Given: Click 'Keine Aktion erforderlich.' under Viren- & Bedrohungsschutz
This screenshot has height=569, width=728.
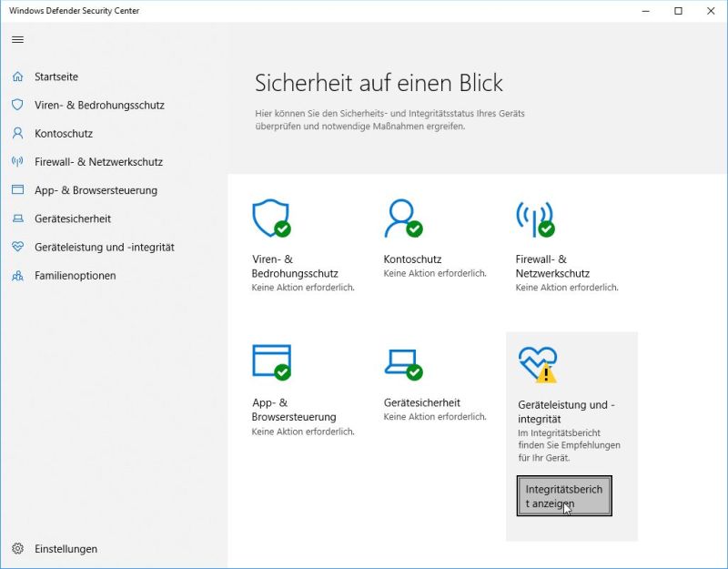Looking at the screenshot, I should point(303,288).
